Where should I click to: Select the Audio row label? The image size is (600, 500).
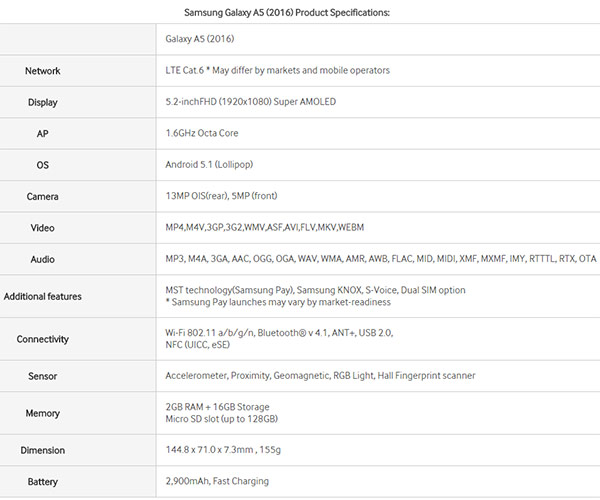pyautogui.click(x=42, y=259)
